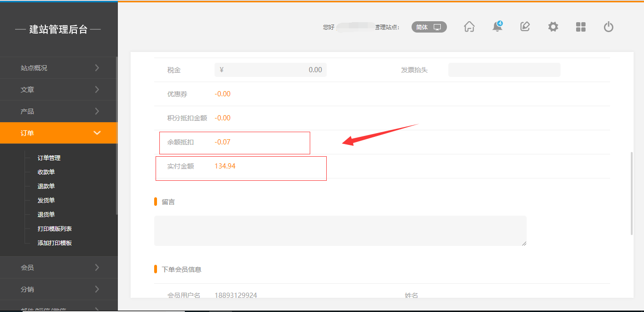Expand the 文章 sidebar section
This screenshot has width=644, height=312.
[58, 90]
